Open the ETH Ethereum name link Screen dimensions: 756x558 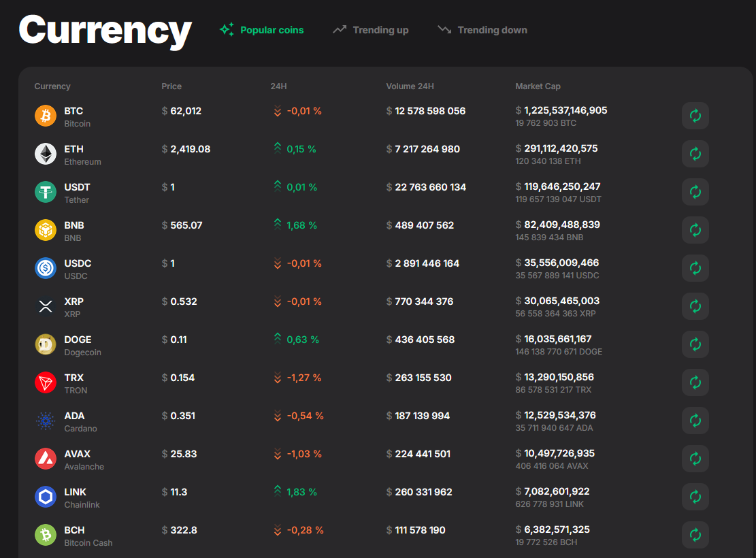point(82,155)
